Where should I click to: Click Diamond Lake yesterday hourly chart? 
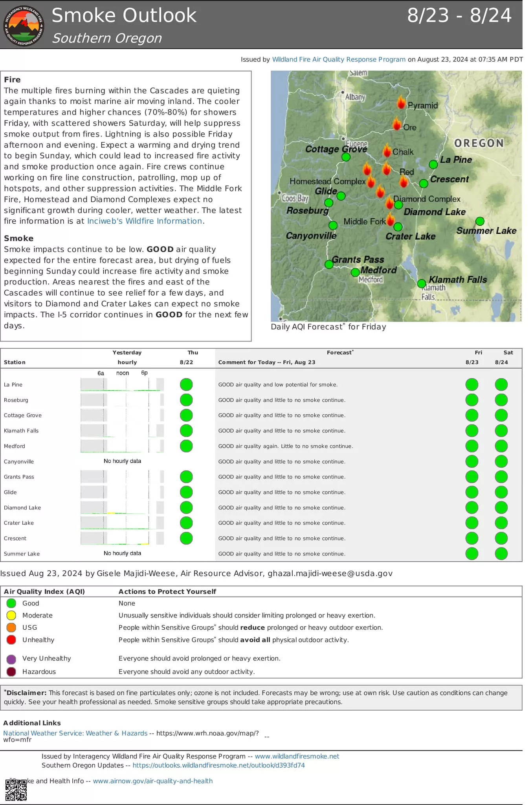tap(122, 507)
